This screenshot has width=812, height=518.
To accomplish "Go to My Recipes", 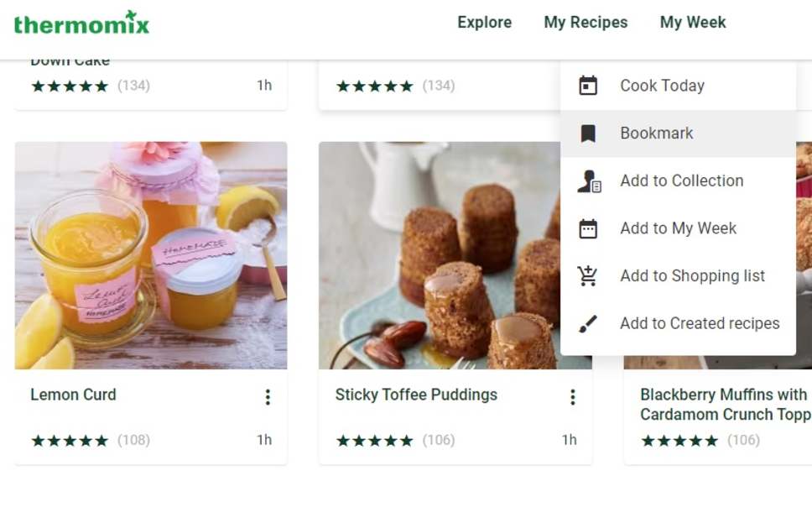I will [x=585, y=23].
